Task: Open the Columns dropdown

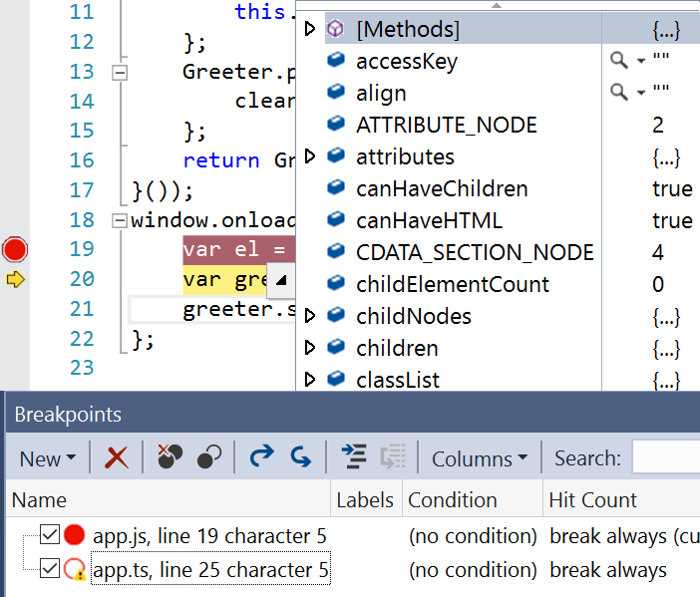Action: pos(480,458)
